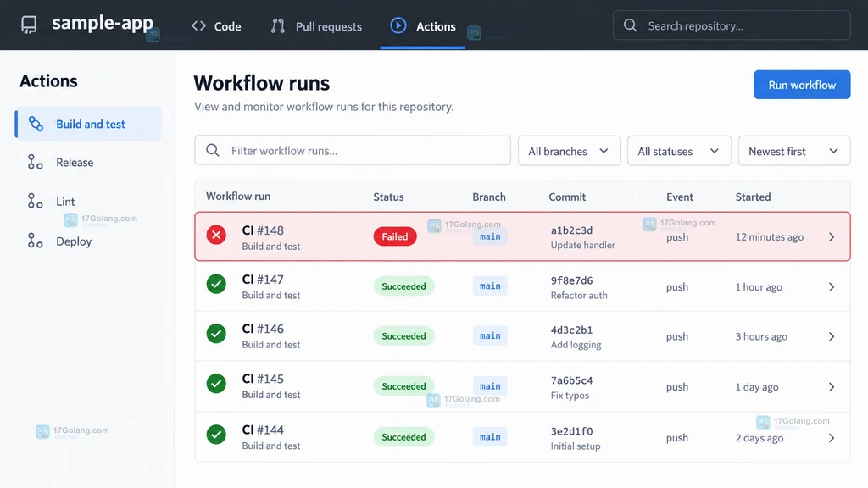Open the CI #148 run link
Image resolution: width=868 pixels, height=488 pixels.
[263, 230]
